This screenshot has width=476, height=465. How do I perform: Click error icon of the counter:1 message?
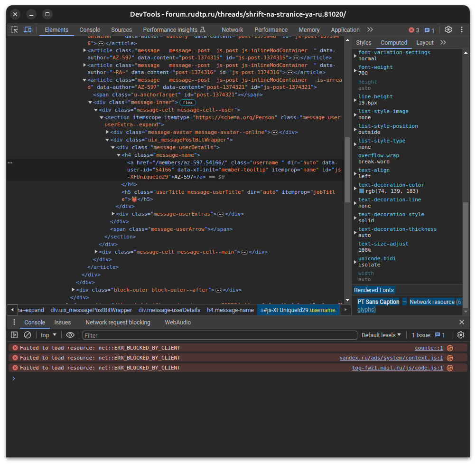[15, 348]
